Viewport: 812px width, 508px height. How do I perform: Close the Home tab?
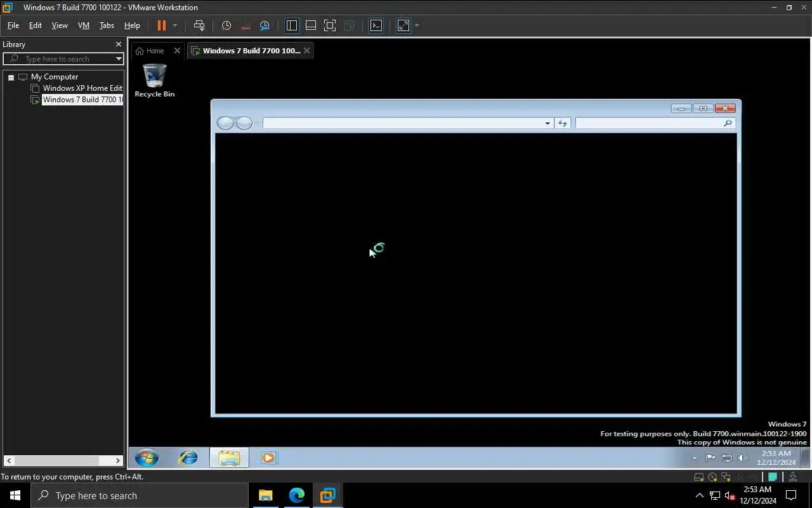coord(177,51)
